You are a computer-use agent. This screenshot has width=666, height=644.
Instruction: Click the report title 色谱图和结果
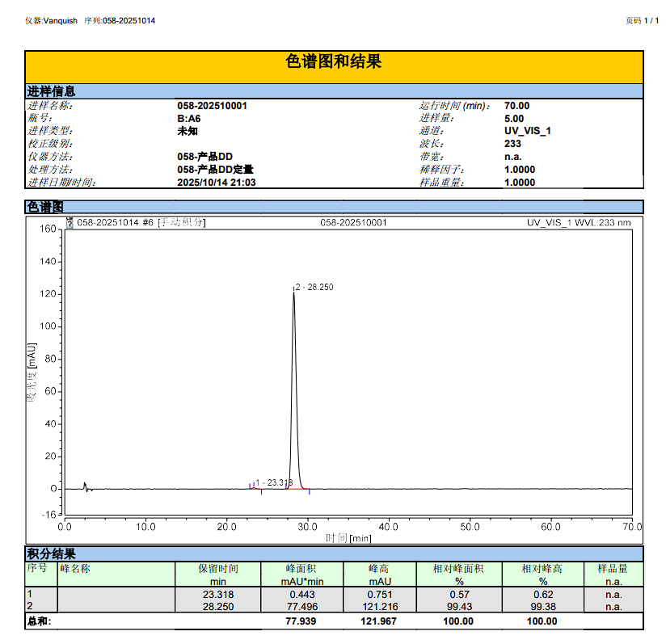coord(334,61)
